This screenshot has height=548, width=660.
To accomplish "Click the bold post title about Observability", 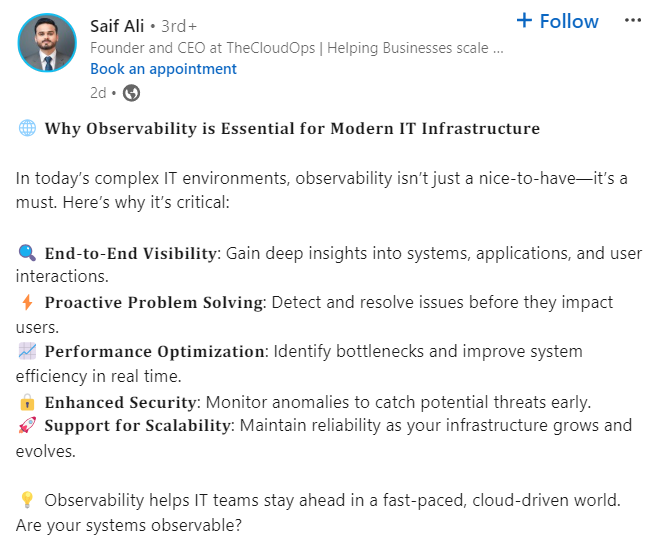I will click(292, 129).
